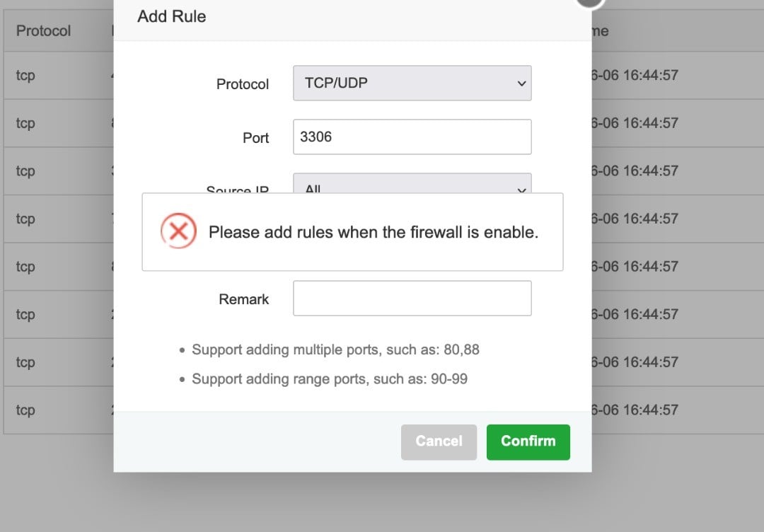Click the bottommost 16:44:57 timestamp cell
This screenshot has width=764, height=532.
[x=635, y=410]
